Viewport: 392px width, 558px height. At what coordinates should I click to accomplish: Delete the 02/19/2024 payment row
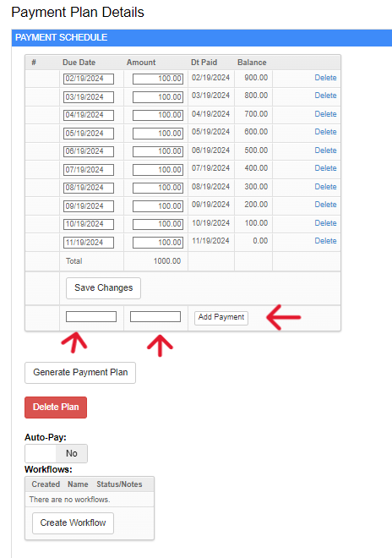tap(325, 78)
